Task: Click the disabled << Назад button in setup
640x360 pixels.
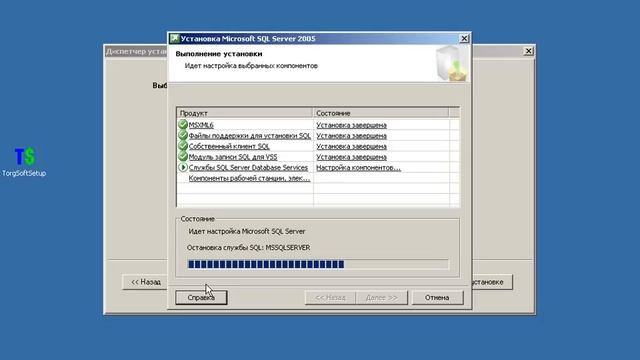Action: click(x=330, y=298)
